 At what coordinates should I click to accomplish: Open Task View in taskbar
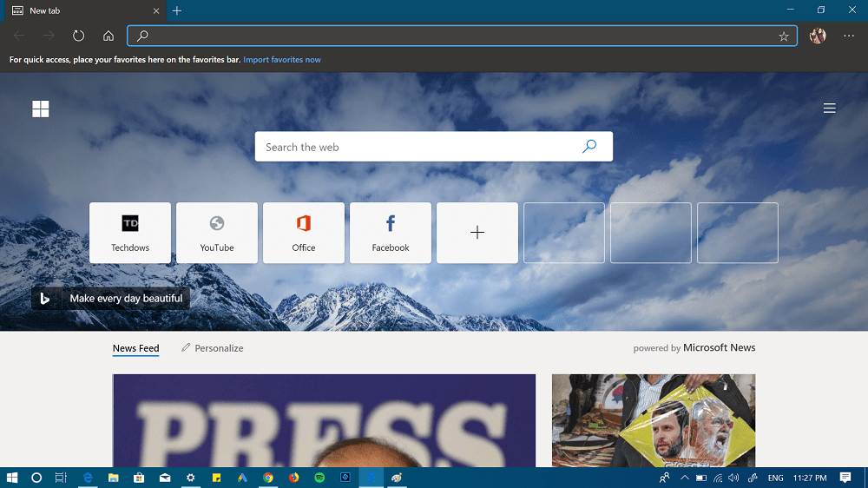pos(61,478)
